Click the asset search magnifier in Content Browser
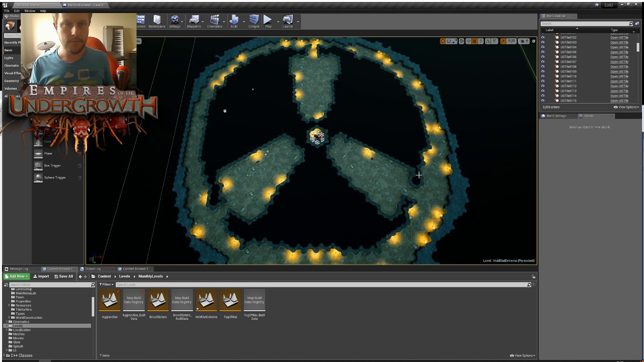 coord(529,285)
